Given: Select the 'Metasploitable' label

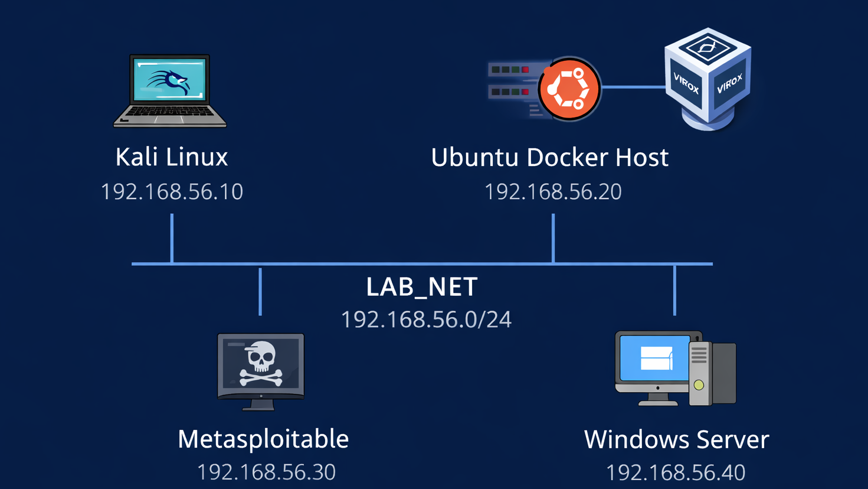Looking at the screenshot, I should tap(263, 439).
